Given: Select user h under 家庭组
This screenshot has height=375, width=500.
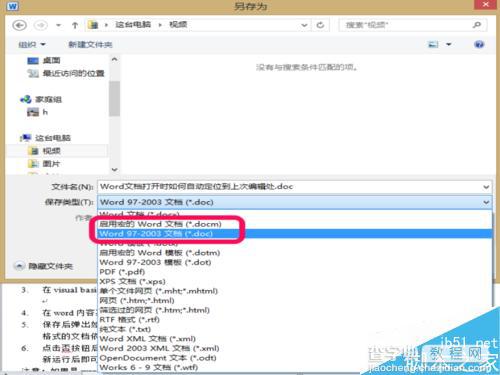Looking at the screenshot, I should pos(45,112).
